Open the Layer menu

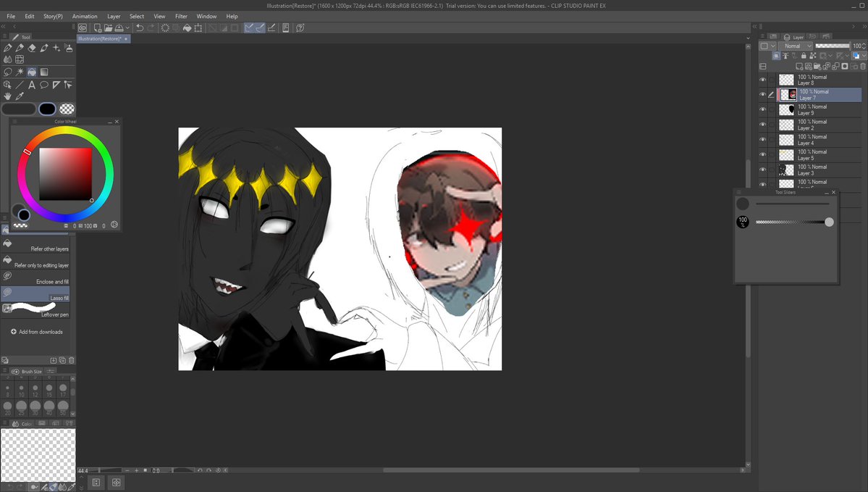click(x=114, y=16)
